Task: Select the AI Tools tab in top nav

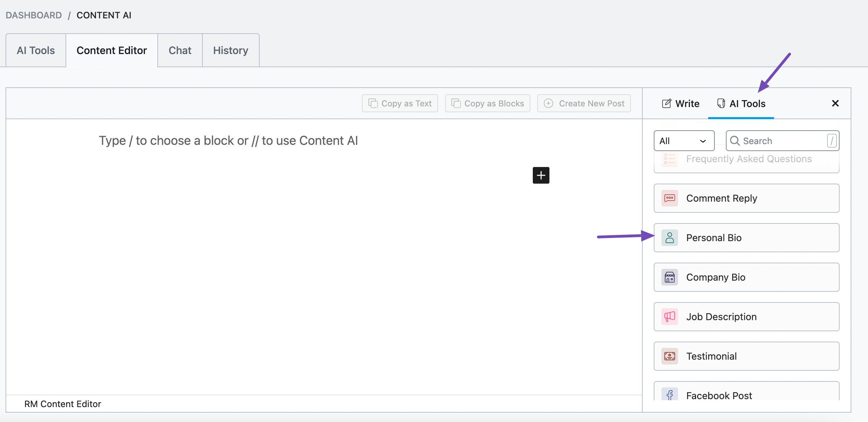Action: pos(35,50)
